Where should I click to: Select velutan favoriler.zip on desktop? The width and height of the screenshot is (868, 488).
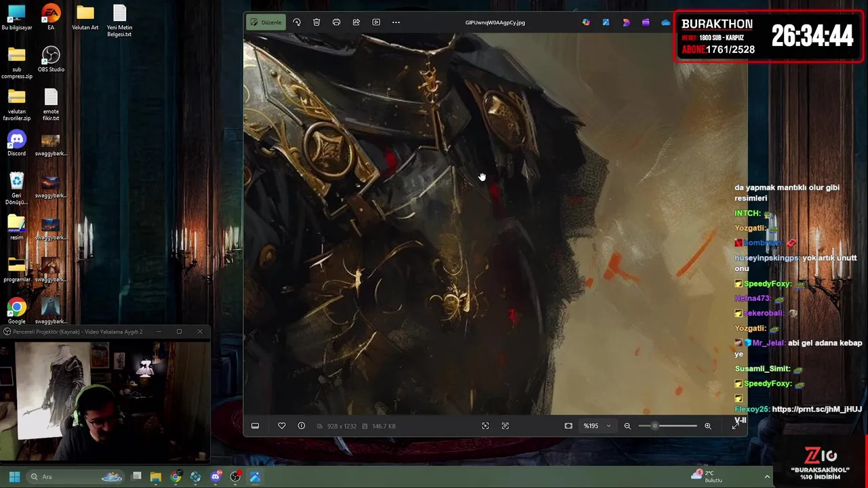pyautogui.click(x=16, y=104)
